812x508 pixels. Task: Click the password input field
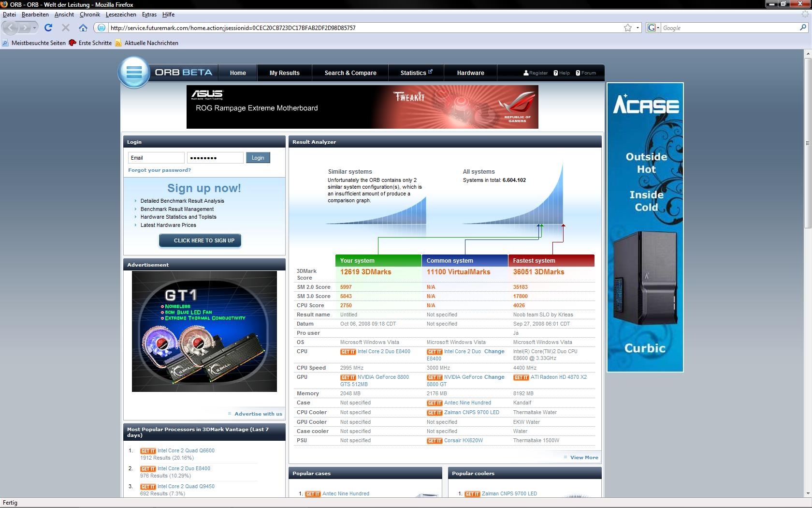[216, 158]
